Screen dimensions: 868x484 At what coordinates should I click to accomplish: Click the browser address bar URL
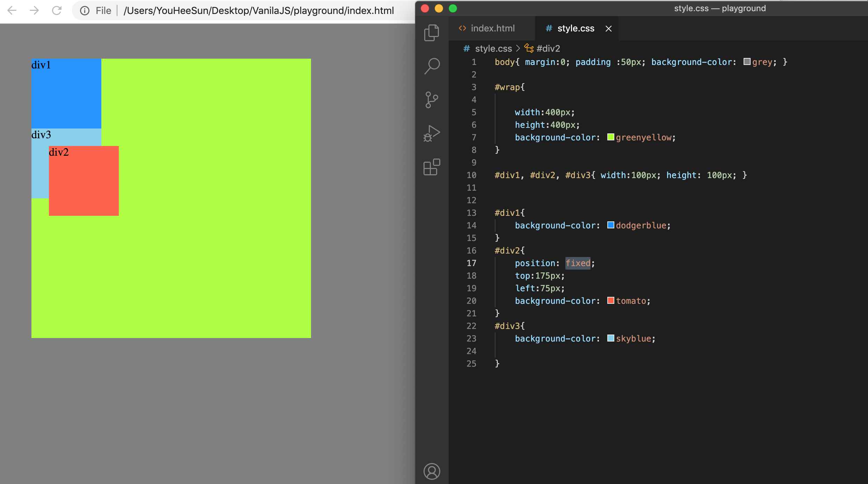259,11
